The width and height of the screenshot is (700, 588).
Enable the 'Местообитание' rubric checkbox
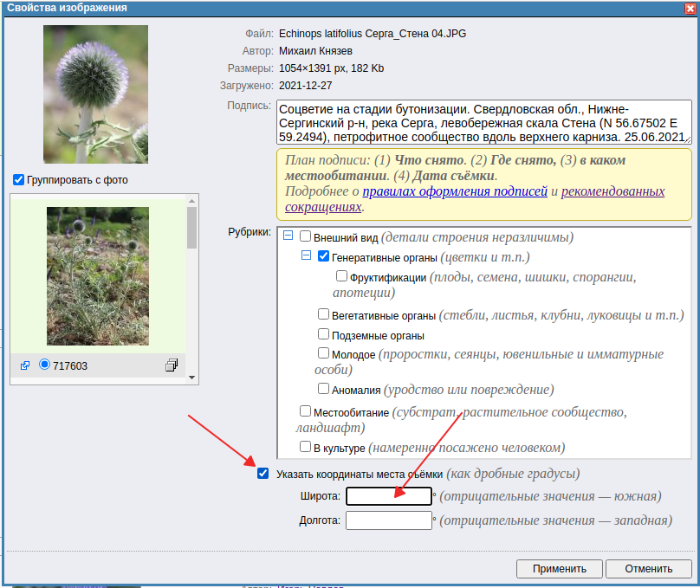305,411
